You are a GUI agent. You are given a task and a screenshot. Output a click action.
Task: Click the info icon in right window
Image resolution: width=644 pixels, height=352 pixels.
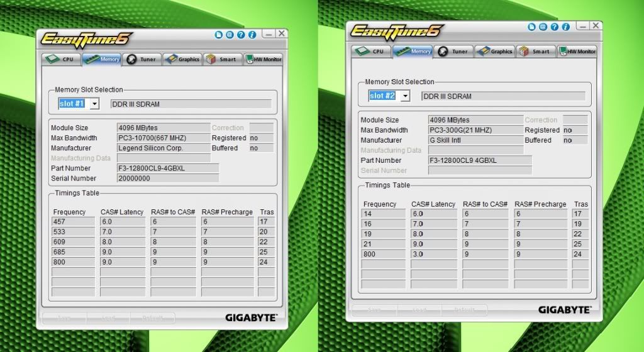566,26
